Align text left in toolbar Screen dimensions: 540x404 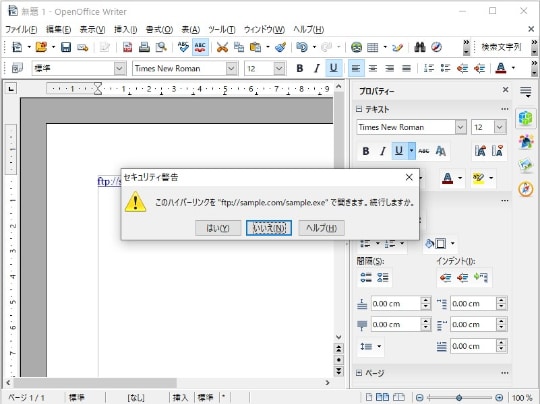[x=356, y=69]
